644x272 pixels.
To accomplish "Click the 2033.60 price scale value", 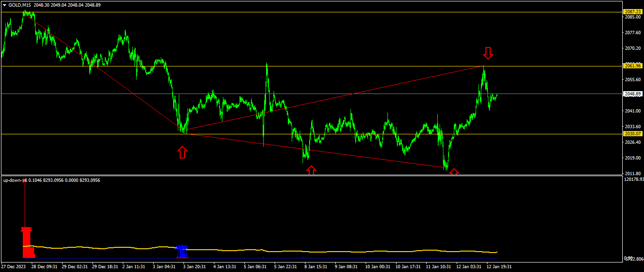I will tap(633, 127).
